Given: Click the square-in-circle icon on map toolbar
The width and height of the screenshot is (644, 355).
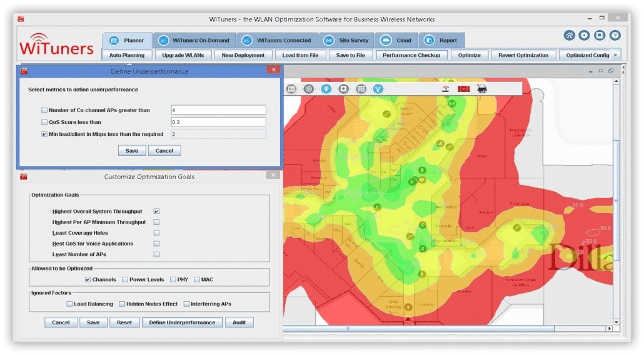Looking at the screenshot, I should click(x=343, y=89).
